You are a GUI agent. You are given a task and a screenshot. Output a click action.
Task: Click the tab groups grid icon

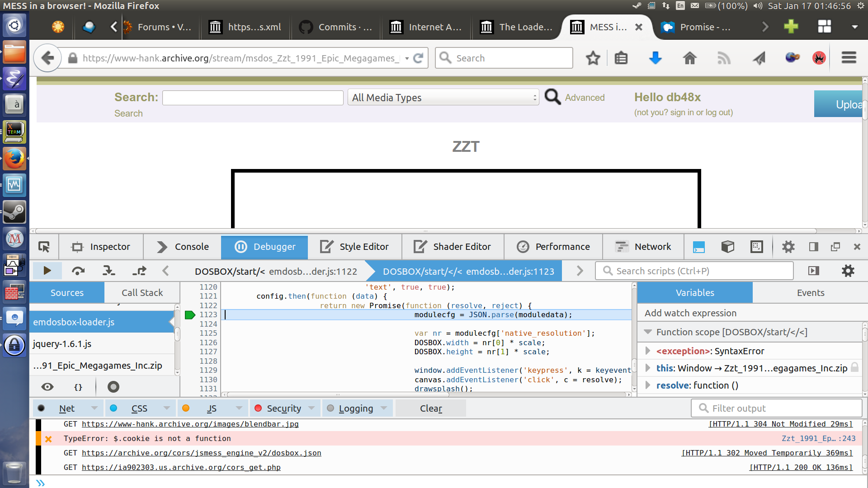click(x=825, y=27)
